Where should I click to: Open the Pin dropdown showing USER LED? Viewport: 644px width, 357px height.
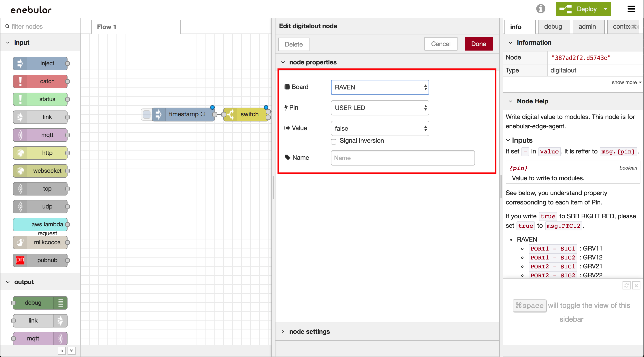point(380,108)
